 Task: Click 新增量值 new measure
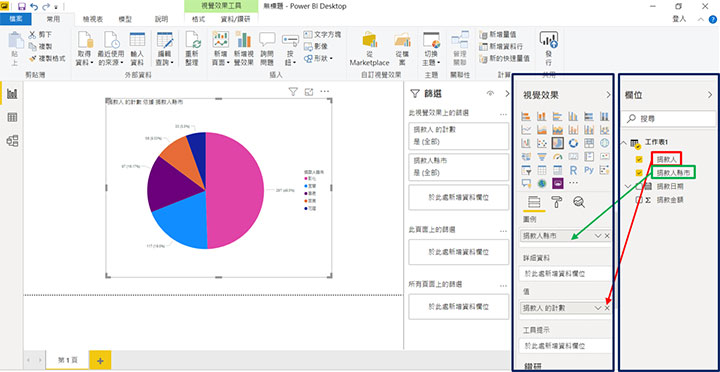pos(497,34)
